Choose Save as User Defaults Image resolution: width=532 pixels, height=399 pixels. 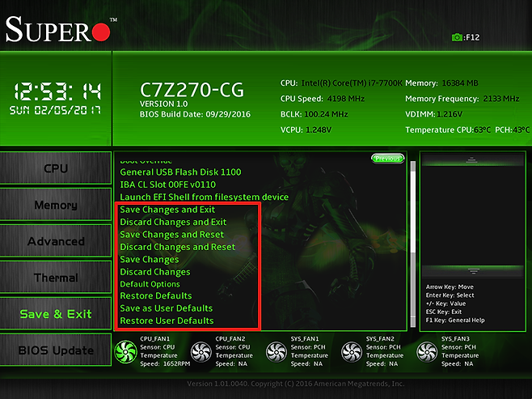(167, 308)
